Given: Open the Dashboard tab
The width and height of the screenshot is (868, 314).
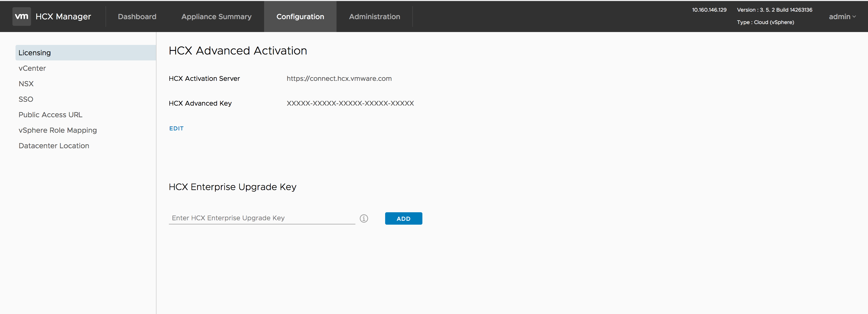Looking at the screenshot, I should point(137,17).
